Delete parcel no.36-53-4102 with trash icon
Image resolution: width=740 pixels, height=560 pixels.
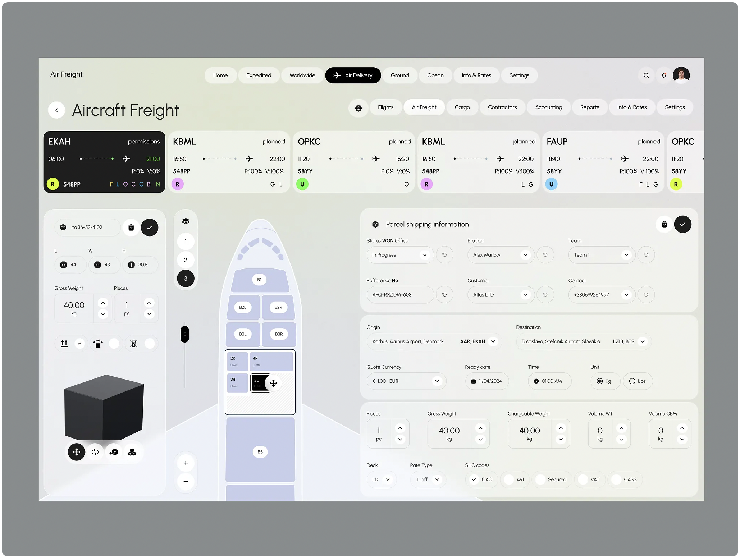coord(131,228)
